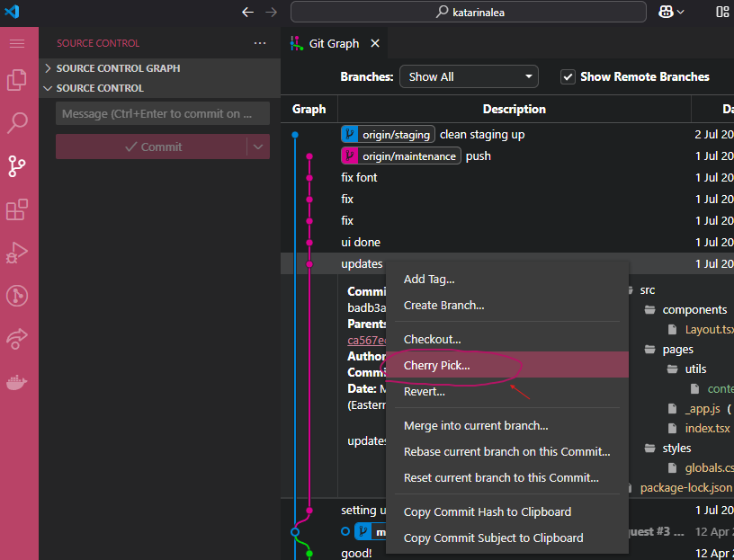Close the Git Graph tab
The height and width of the screenshot is (560, 734).
pos(375,43)
